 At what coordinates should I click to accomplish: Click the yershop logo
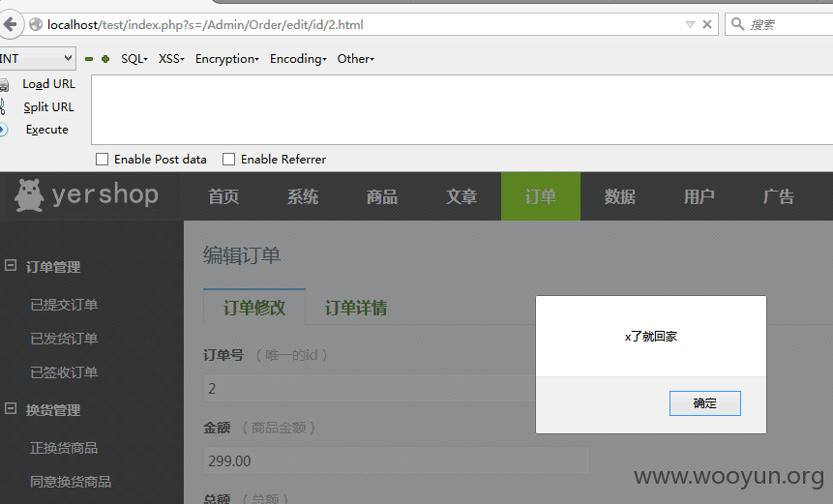(87, 194)
